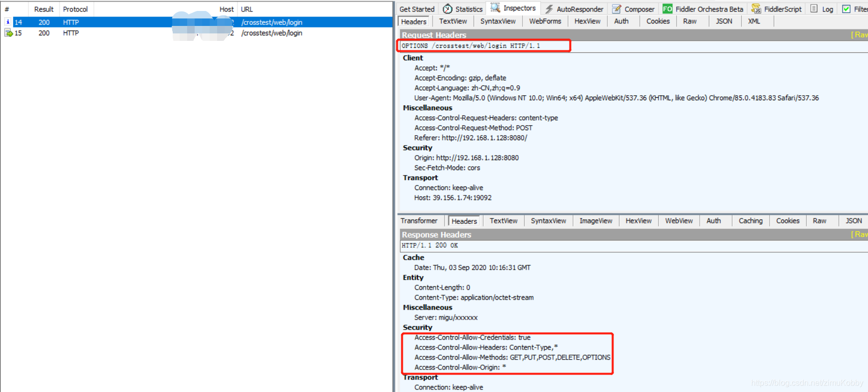Open the Composer tab

pos(639,9)
